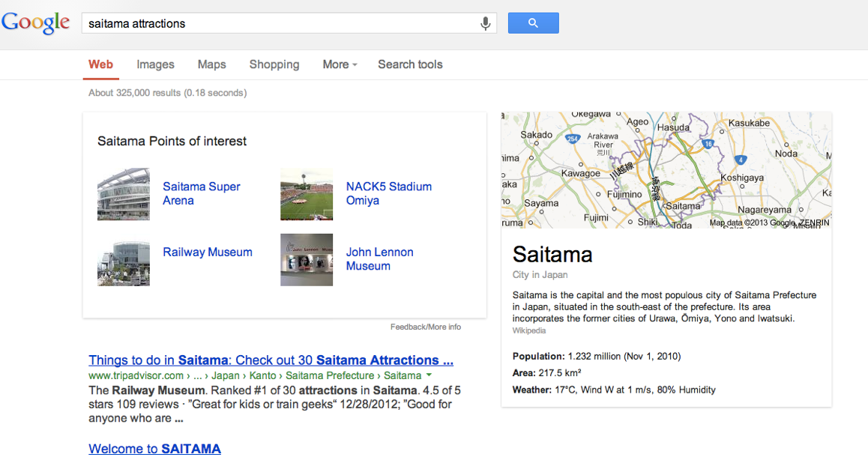
Task: Click the Saitama Super Arena thumbnail
Action: click(124, 194)
